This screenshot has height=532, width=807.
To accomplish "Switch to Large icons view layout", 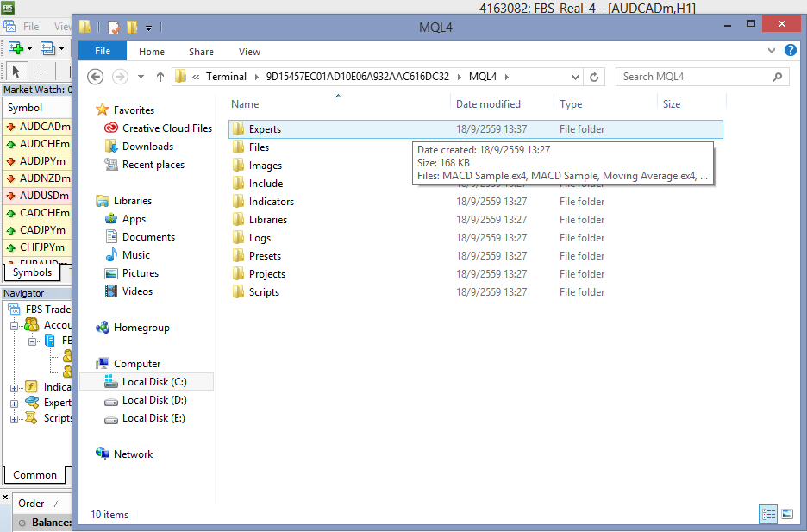I will coord(787,514).
